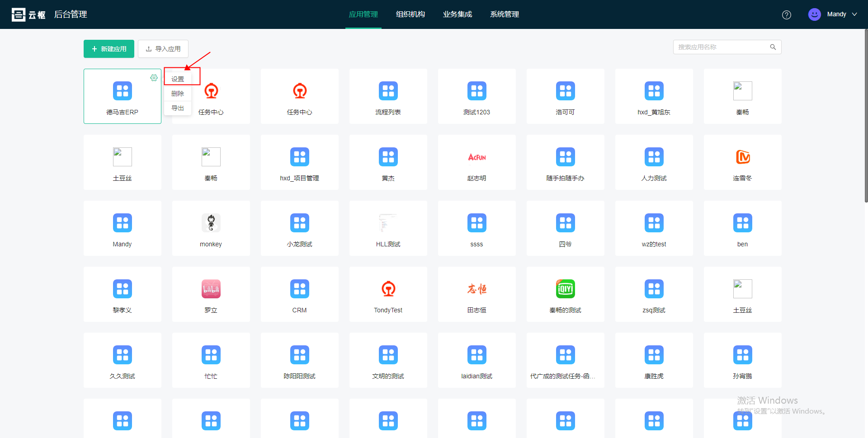Open the AcFun 赵志明 app icon
The width and height of the screenshot is (868, 438).
pos(477,157)
